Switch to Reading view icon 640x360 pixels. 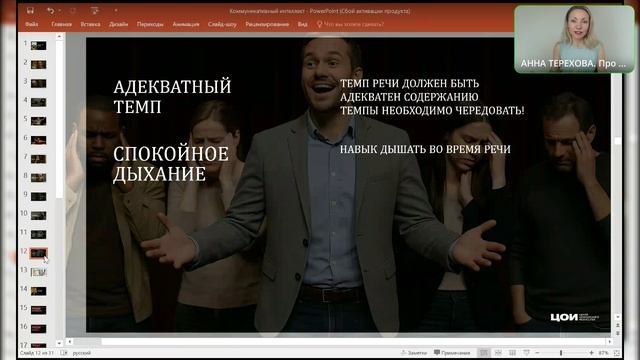tap(512, 353)
